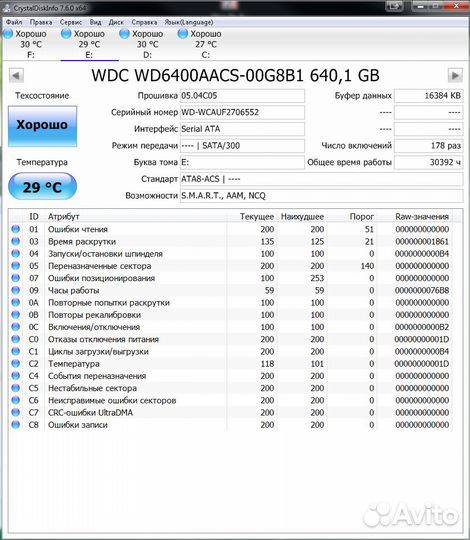Click the Возможности S.M.A.R.T. field
Screen dimensions: 470x540
coord(322,196)
